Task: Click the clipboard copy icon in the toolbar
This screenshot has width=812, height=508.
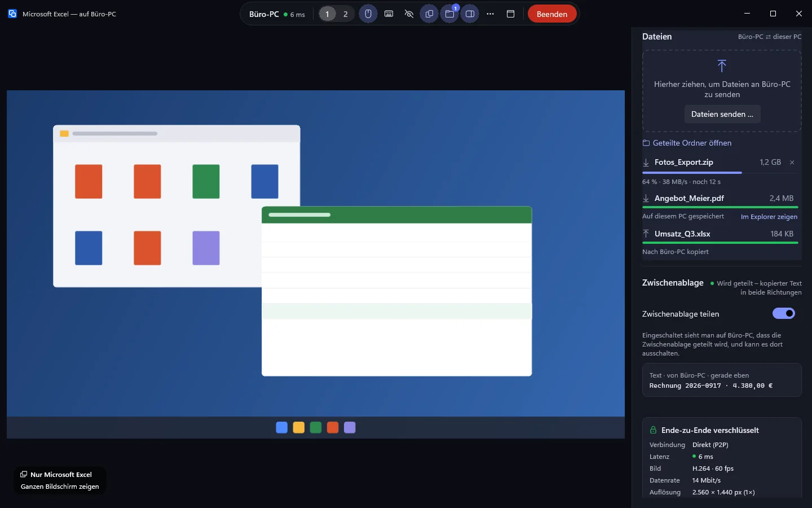Action: [429, 14]
